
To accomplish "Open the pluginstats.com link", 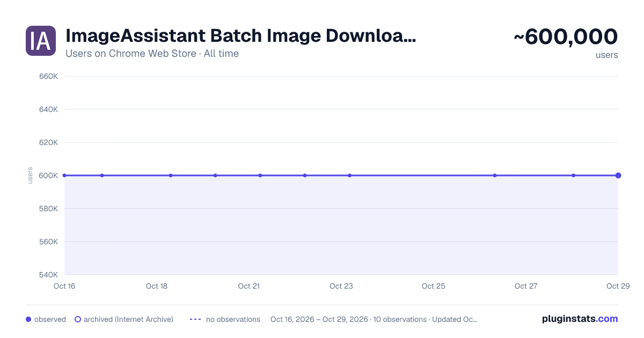I will coord(580,319).
